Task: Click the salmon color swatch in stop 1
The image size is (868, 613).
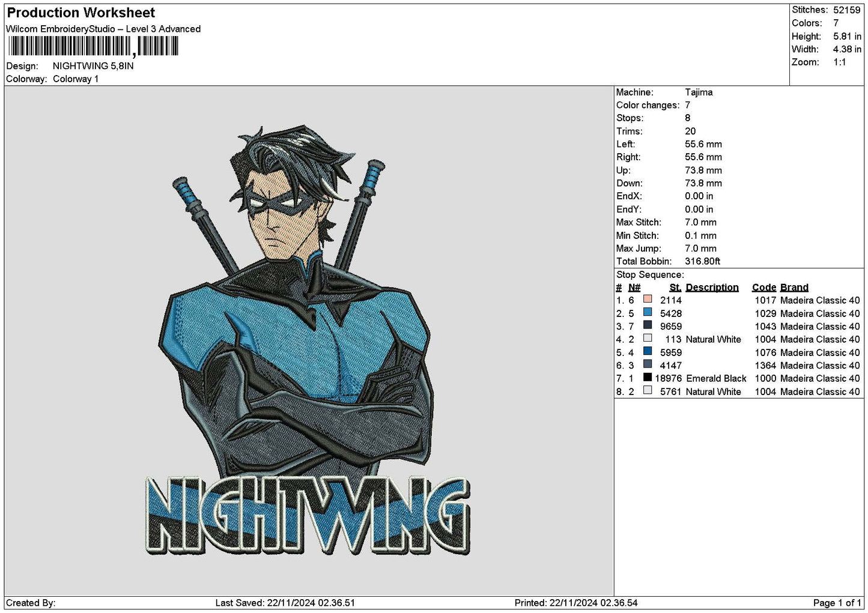Action: pos(647,299)
